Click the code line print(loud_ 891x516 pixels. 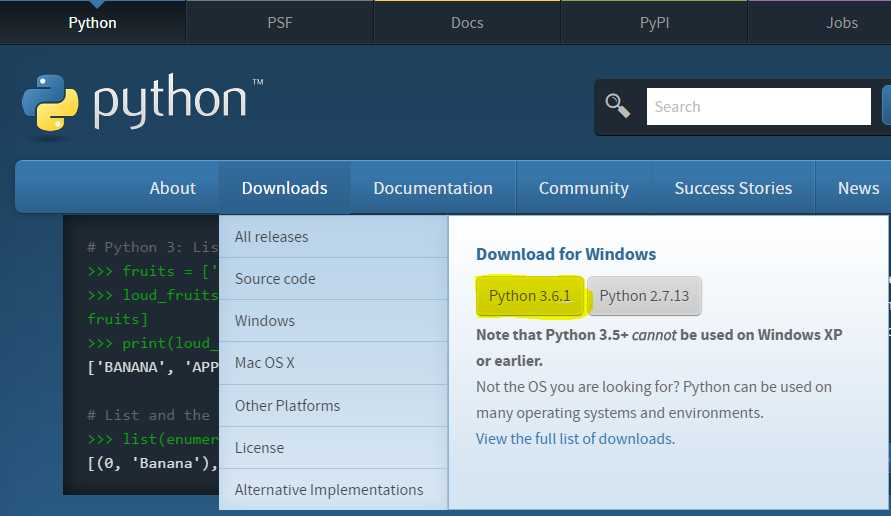pyautogui.click(x=153, y=343)
